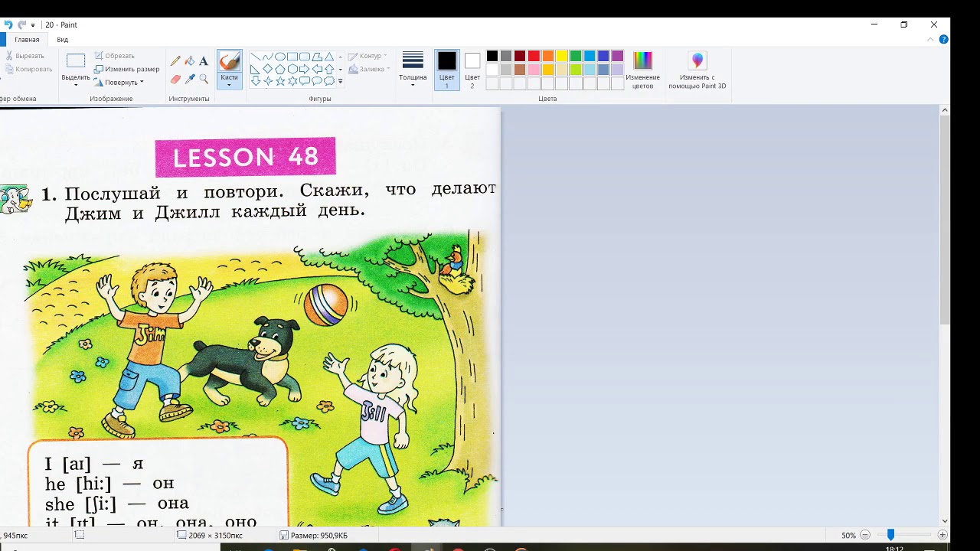Select the Fill with color bucket tool
This screenshot has width=980, height=551.
point(189,61)
